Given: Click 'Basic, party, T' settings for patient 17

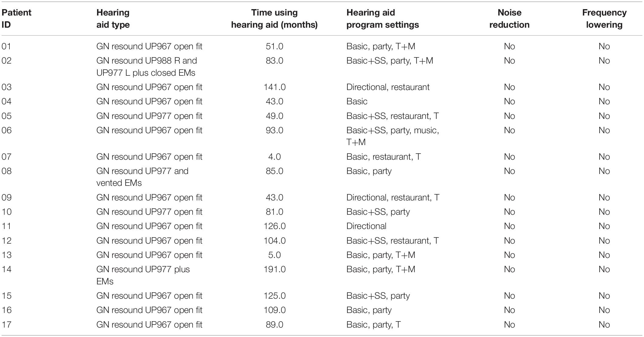Looking at the screenshot, I should [x=374, y=325].
